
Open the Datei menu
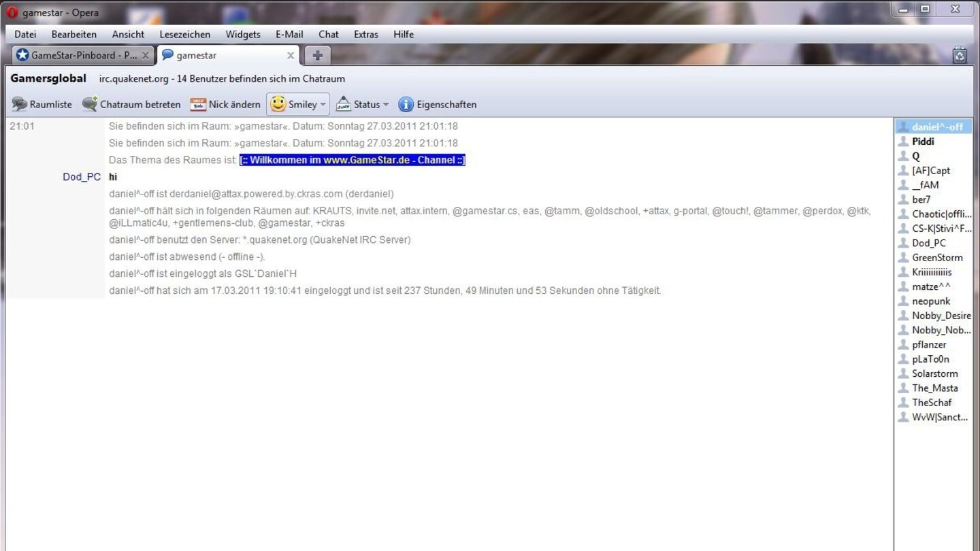click(x=25, y=34)
